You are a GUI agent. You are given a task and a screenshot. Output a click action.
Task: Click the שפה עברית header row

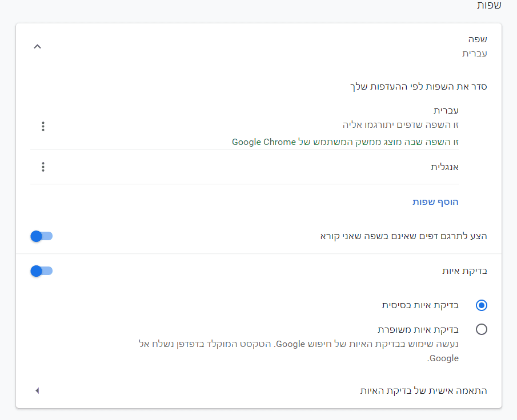click(474, 46)
